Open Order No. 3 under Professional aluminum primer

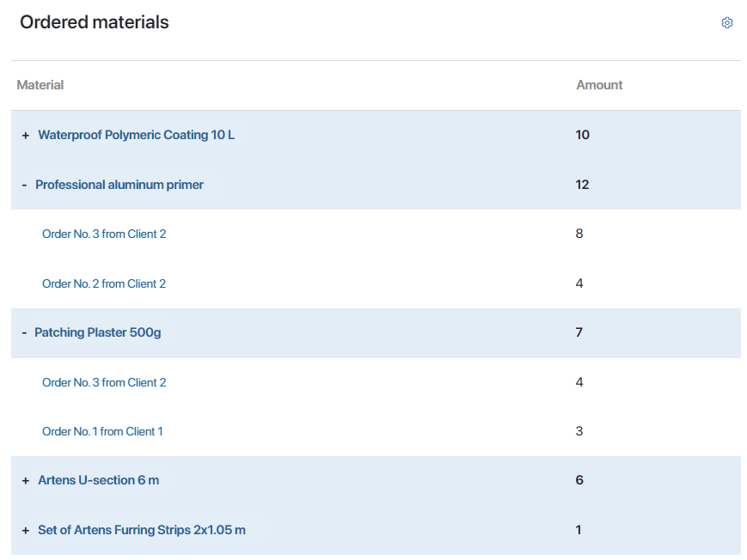click(104, 234)
